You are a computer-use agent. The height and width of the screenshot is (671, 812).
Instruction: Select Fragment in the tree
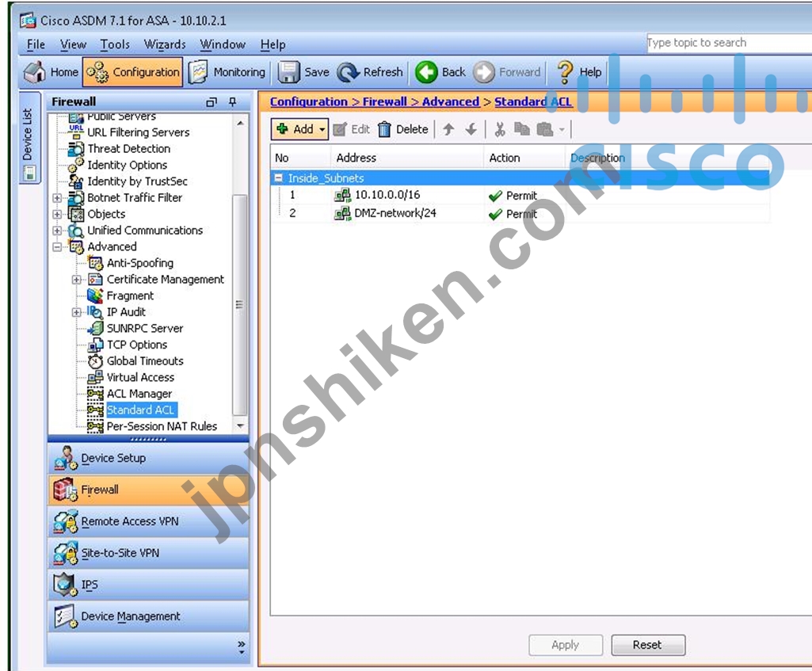click(x=130, y=295)
